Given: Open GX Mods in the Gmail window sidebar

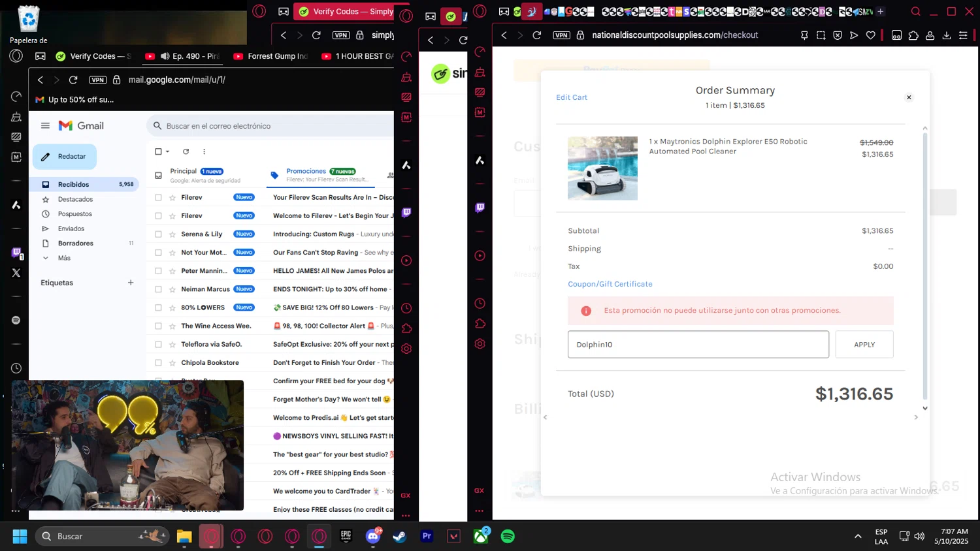Looking at the screenshot, I should [16, 157].
